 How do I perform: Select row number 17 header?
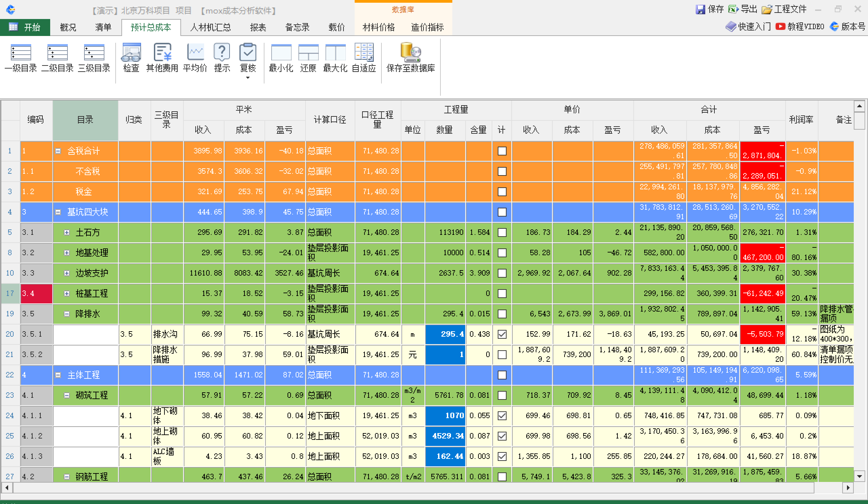(10, 293)
